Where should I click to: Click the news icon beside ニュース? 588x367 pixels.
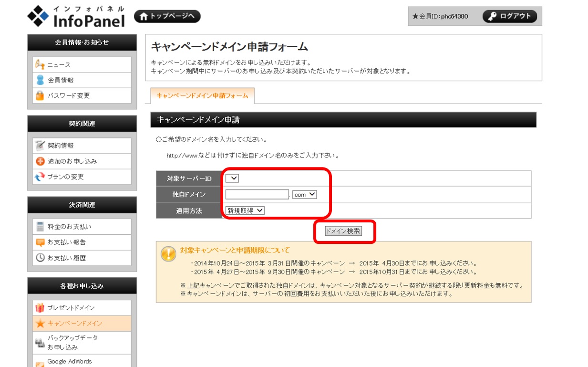point(40,65)
